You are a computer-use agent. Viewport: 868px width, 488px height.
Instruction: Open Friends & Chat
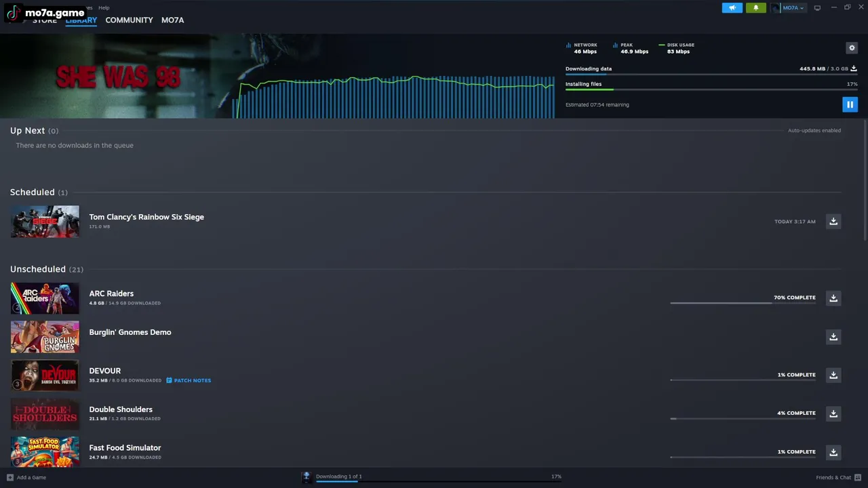[x=833, y=477]
